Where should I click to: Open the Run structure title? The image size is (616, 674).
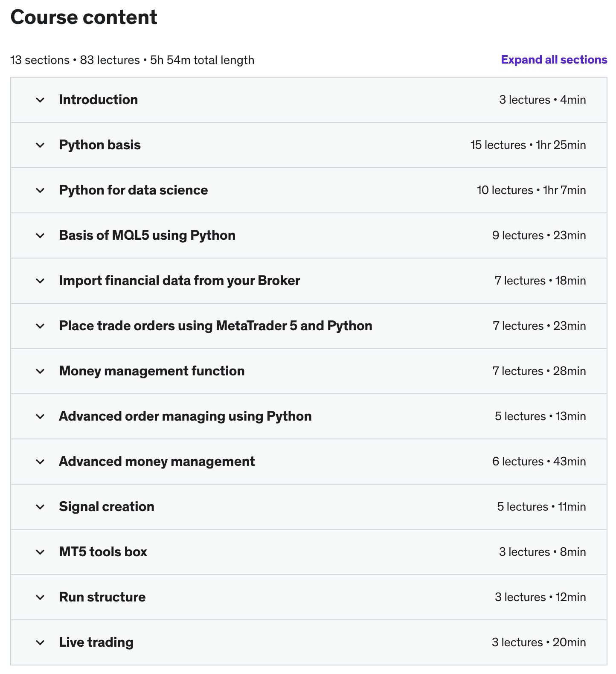[x=102, y=597]
